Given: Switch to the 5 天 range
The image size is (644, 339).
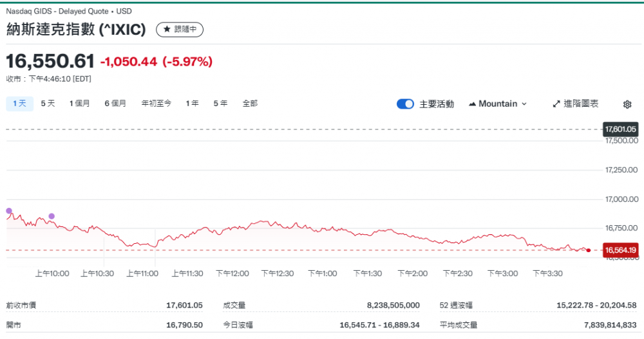Looking at the screenshot, I should click(48, 104).
